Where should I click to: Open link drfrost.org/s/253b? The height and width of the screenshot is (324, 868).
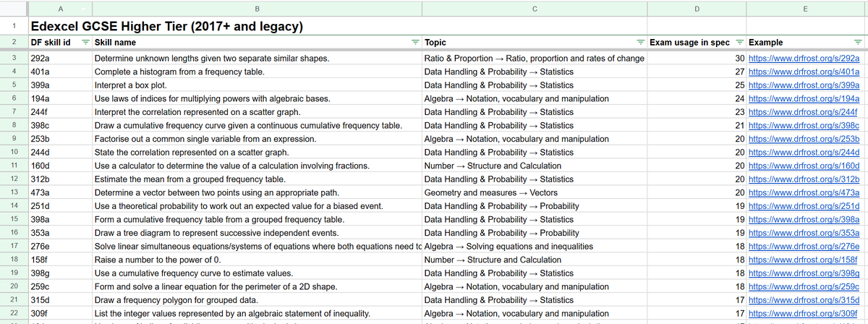pos(803,139)
